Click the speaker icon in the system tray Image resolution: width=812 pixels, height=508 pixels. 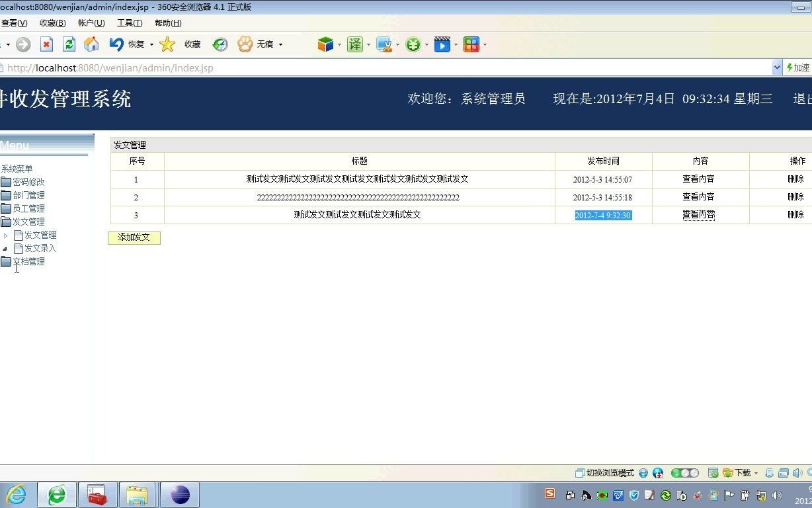click(777, 495)
